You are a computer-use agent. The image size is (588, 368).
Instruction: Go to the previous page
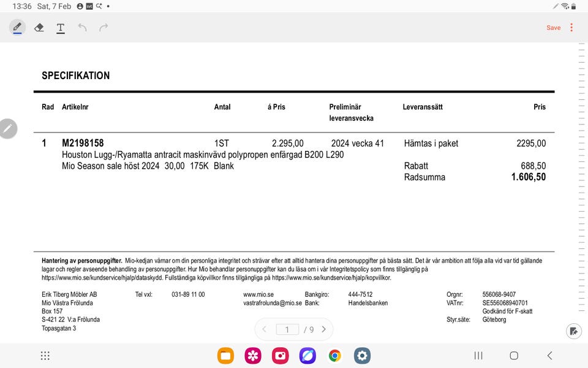click(x=265, y=329)
